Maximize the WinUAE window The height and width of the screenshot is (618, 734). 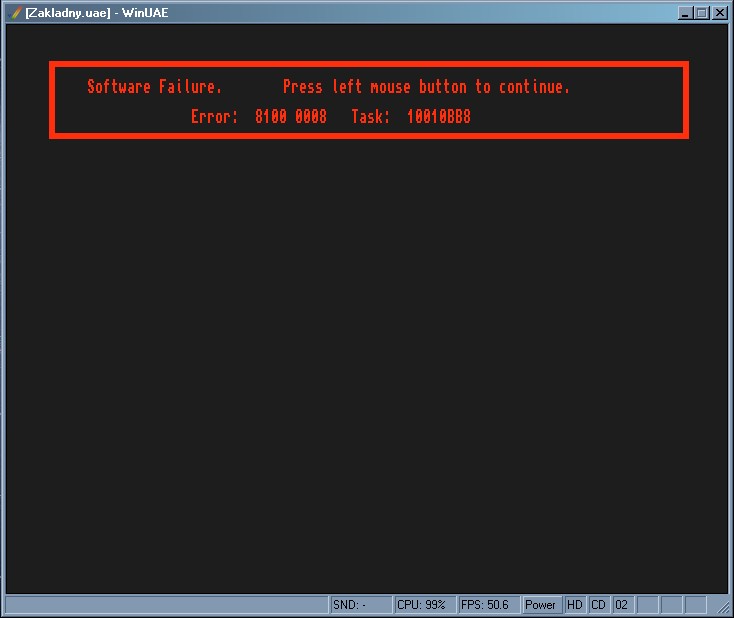(702, 13)
